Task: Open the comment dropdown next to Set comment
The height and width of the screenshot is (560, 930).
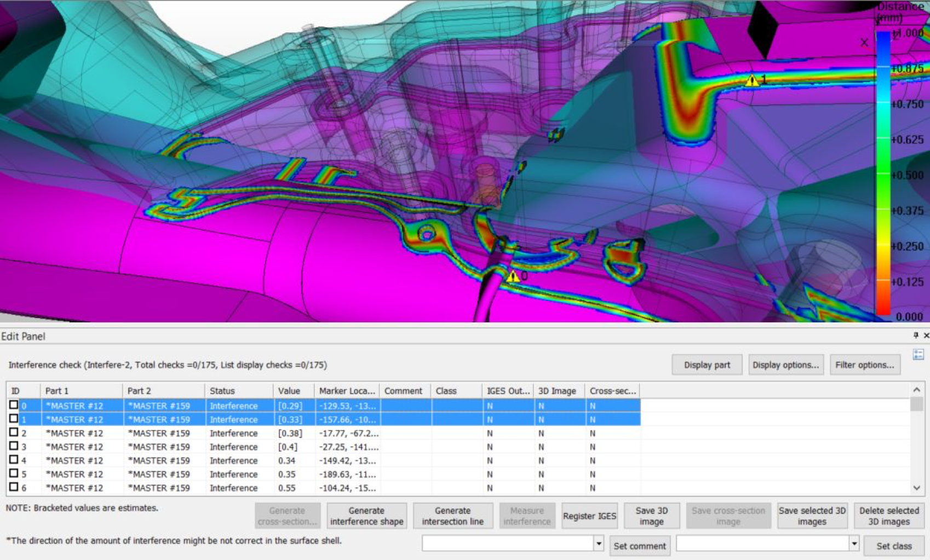Action: tap(599, 544)
